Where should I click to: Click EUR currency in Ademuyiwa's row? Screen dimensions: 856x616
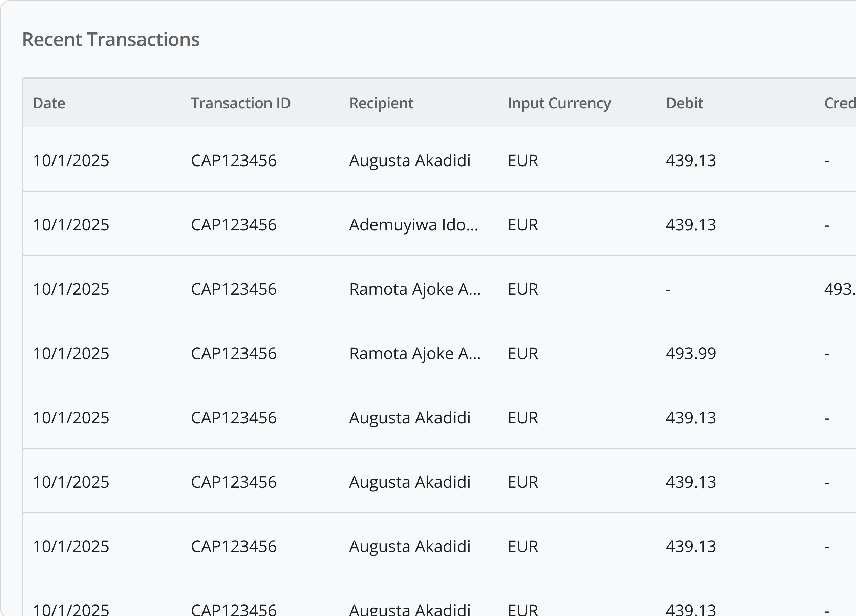click(523, 225)
